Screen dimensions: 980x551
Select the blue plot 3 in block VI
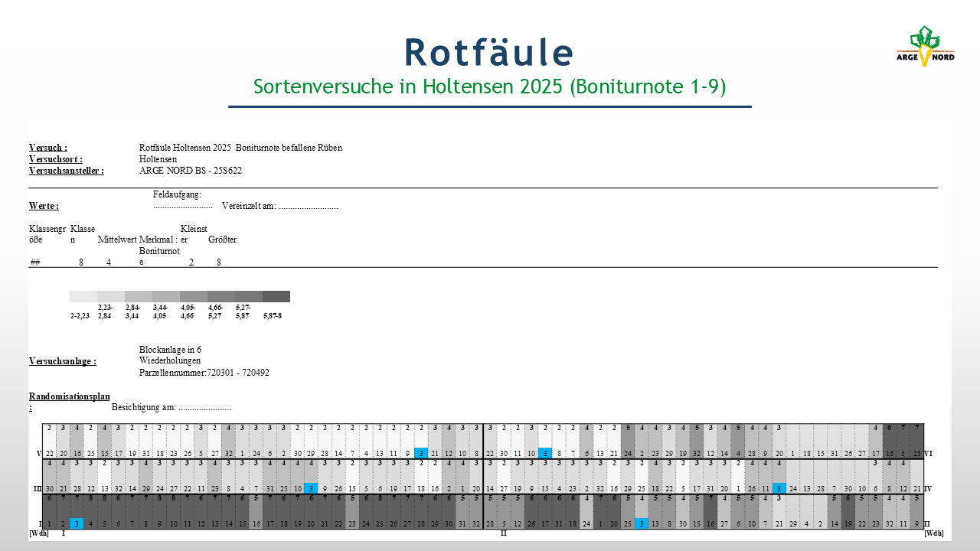pos(545,453)
